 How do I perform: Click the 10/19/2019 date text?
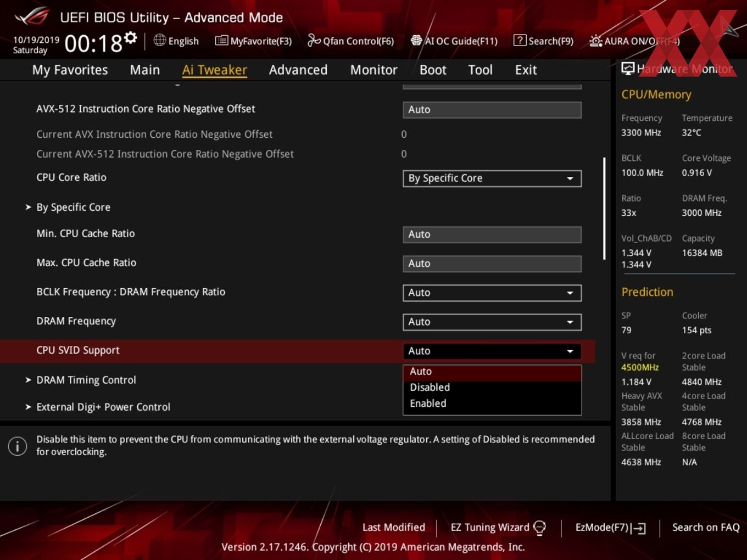[x=36, y=40]
